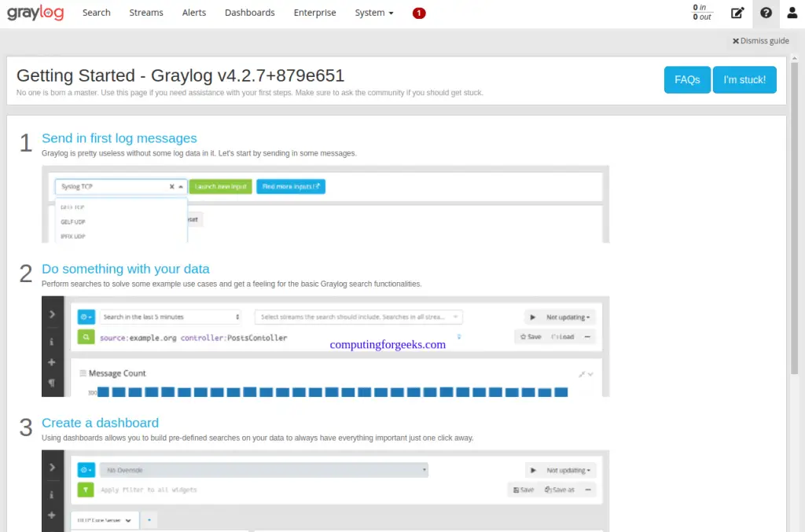Viewport: 805px width, 532px height.
Task: Open the streams selection dropdown
Action: (x=358, y=317)
